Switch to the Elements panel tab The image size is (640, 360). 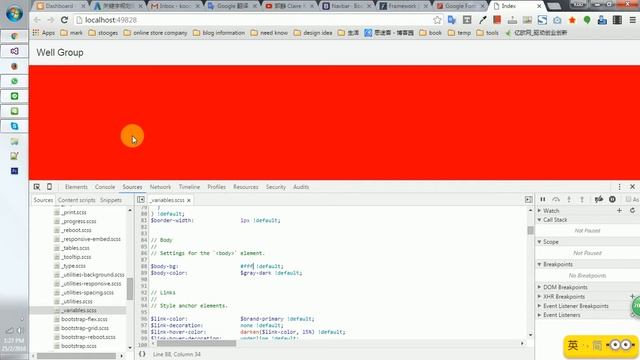(x=76, y=187)
